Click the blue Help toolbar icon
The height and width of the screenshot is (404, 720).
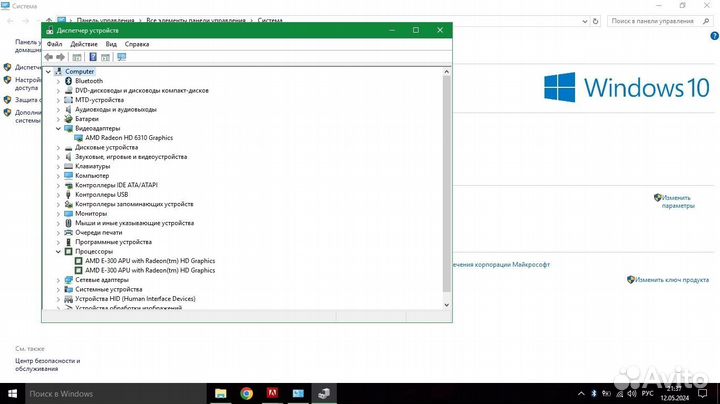(93, 57)
